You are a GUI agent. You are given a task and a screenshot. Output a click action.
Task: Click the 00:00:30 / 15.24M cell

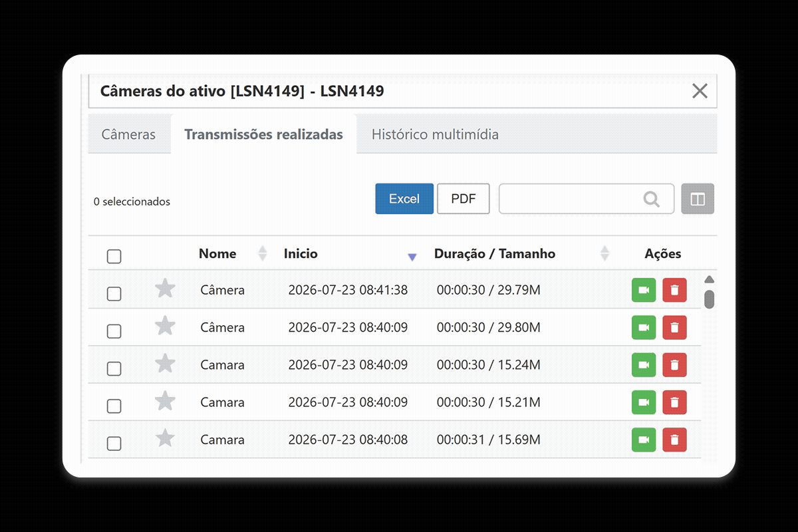[x=489, y=364]
